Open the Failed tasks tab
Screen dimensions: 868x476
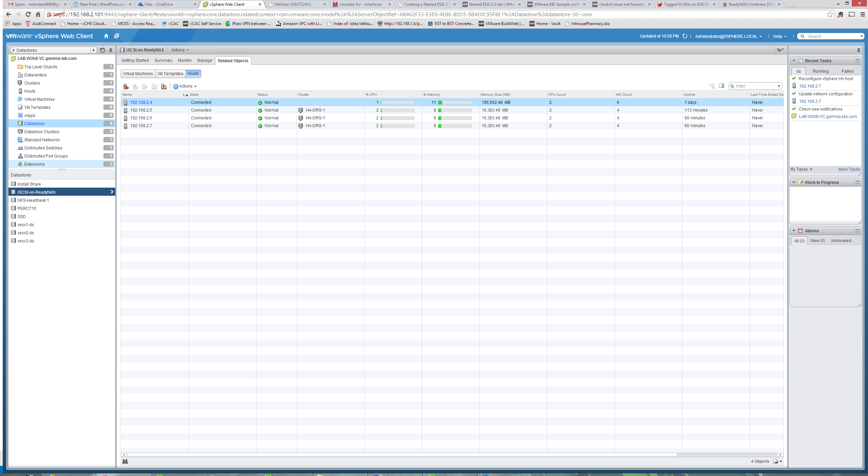847,71
